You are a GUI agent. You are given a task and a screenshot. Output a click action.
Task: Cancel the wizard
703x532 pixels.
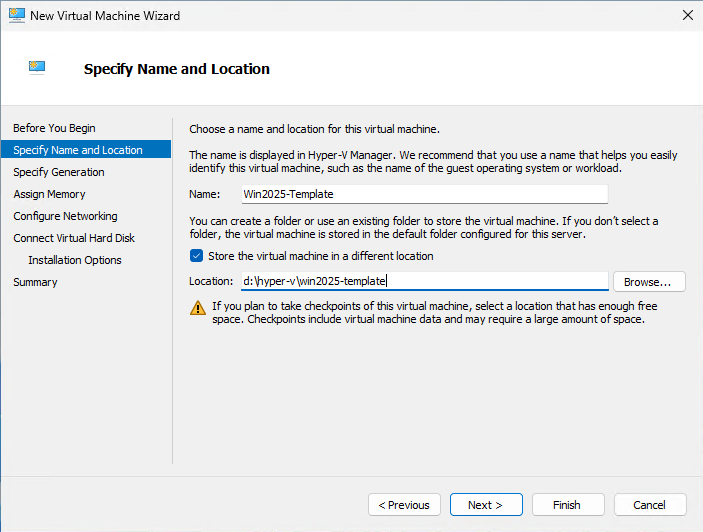tap(650, 505)
